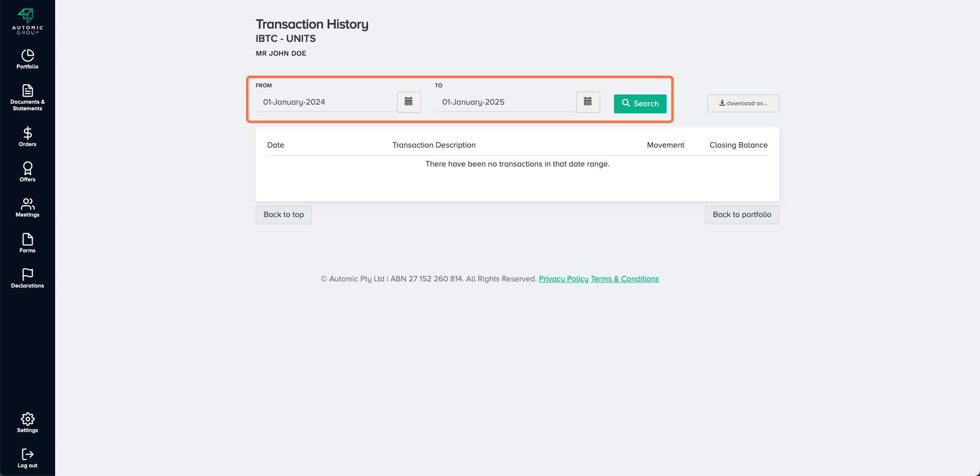Open the Portfolio section

(28, 59)
